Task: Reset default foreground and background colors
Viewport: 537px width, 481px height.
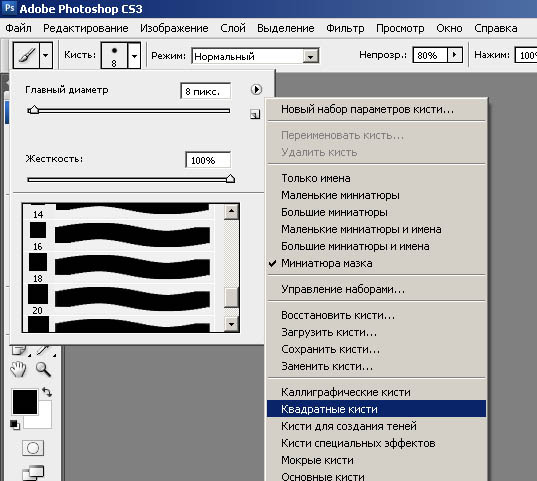Action: (14, 425)
